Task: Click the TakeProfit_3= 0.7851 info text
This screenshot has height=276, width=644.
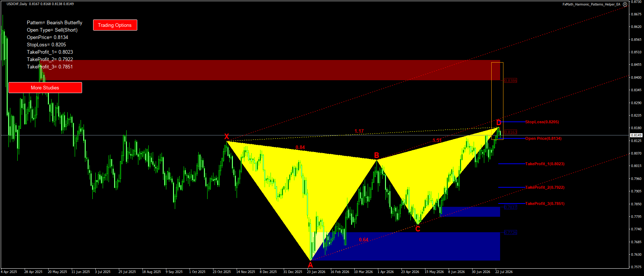Action: pos(50,67)
